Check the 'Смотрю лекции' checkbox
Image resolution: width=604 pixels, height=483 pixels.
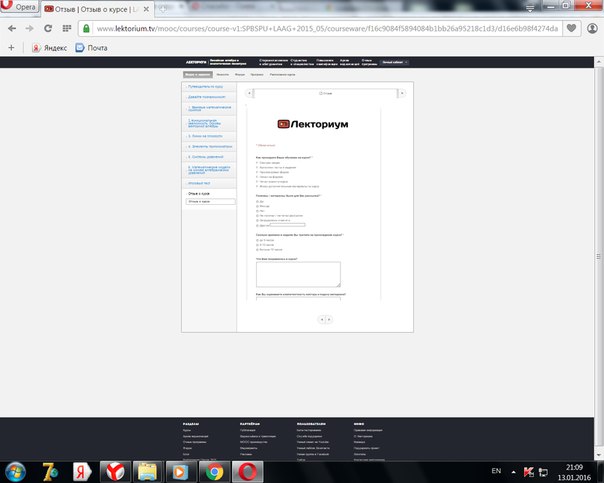coord(257,163)
